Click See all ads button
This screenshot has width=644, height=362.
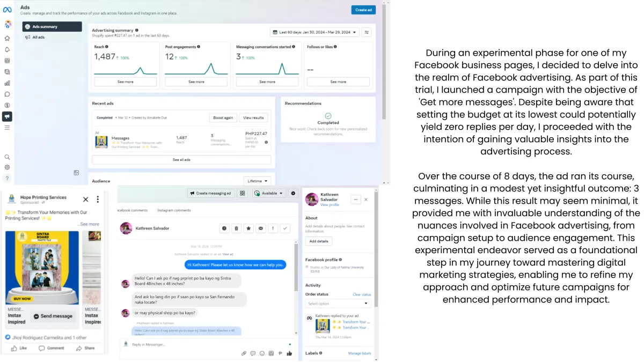click(181, 160)
